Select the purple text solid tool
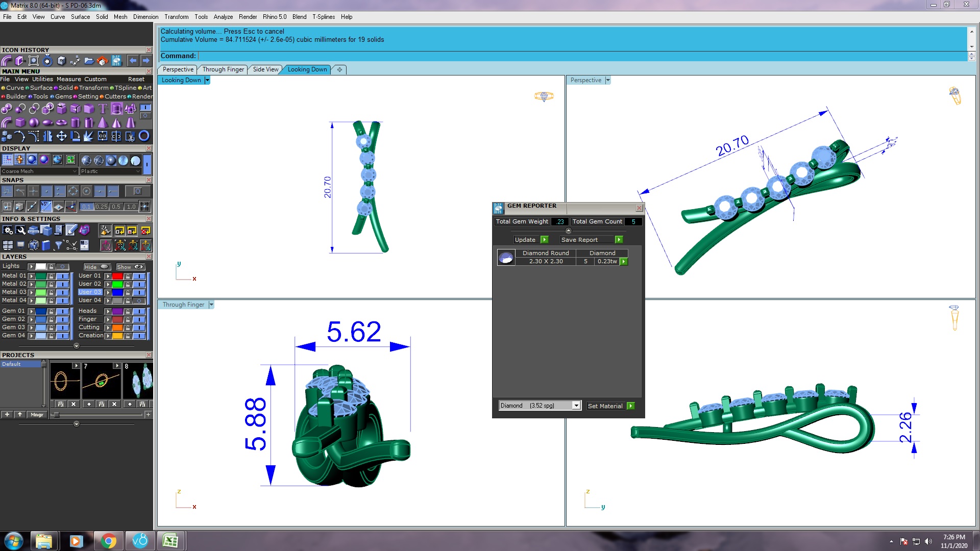This screenshot has width=980, height=551. [x=103, y=108]
